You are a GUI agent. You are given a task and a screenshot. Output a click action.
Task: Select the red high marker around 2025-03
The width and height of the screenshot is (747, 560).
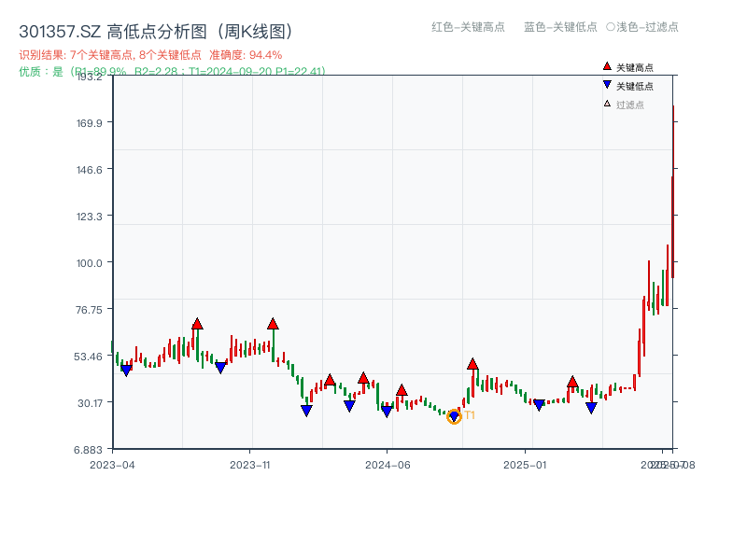click(x=572, y=382)
